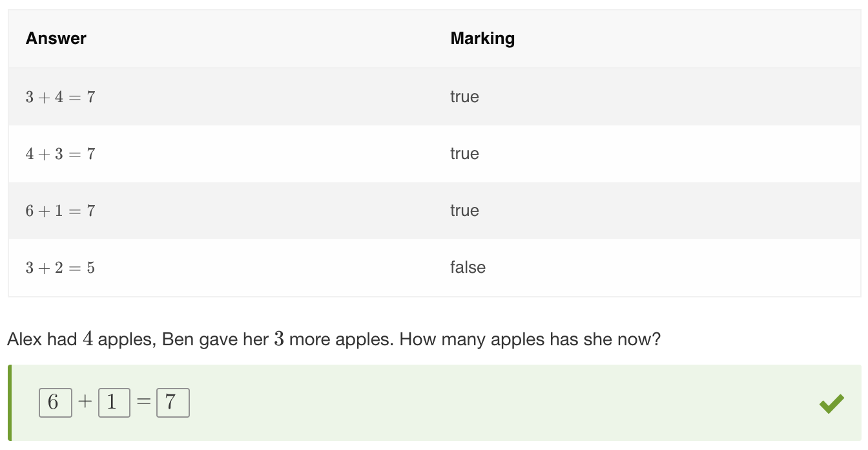Click the number 4 in the question
The image size is (868, 450).
[88, 339]
